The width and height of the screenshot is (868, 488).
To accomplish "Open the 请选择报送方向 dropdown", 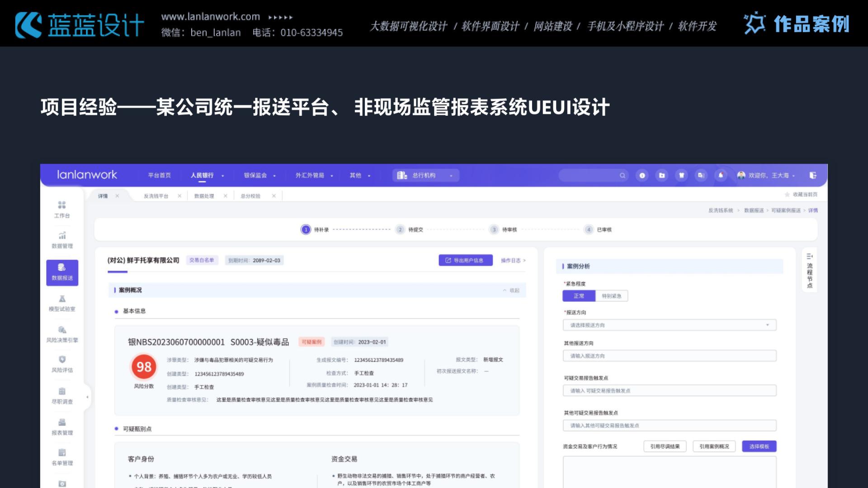I will point(670,325).
